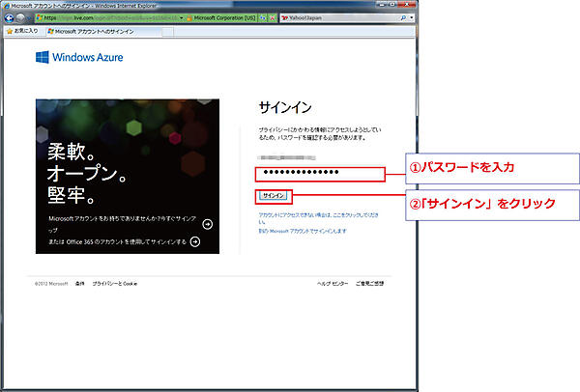Image resolution: width=580 pixels, height=392 pixels.
Task: Click the 柔軟。オープン。堅牢。 banner image
Action: (128, 177)
